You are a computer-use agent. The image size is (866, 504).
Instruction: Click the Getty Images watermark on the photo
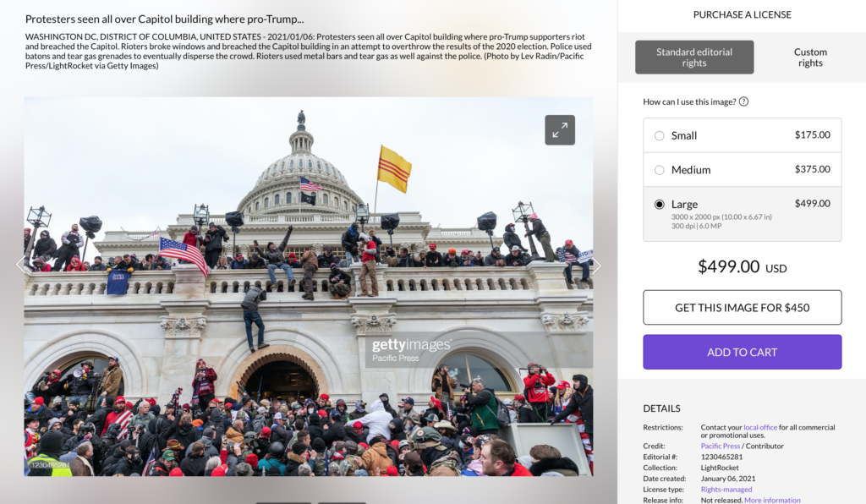coord(412,350)
